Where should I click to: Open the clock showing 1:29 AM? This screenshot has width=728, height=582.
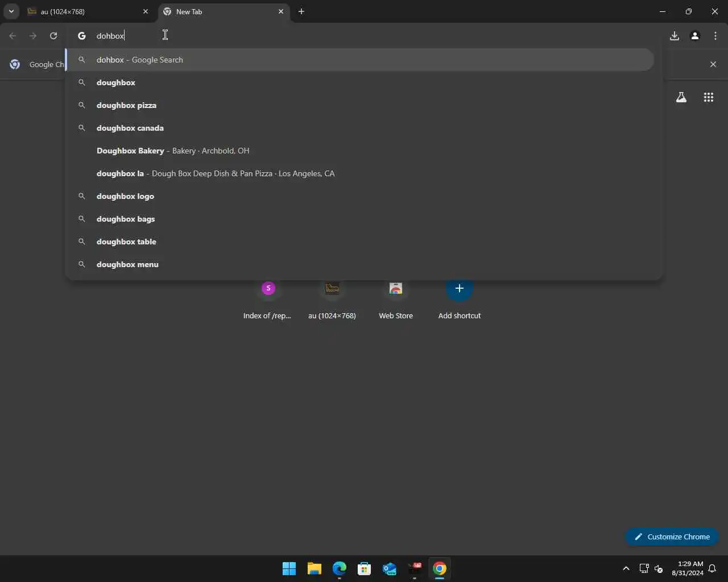coord(687,568)
